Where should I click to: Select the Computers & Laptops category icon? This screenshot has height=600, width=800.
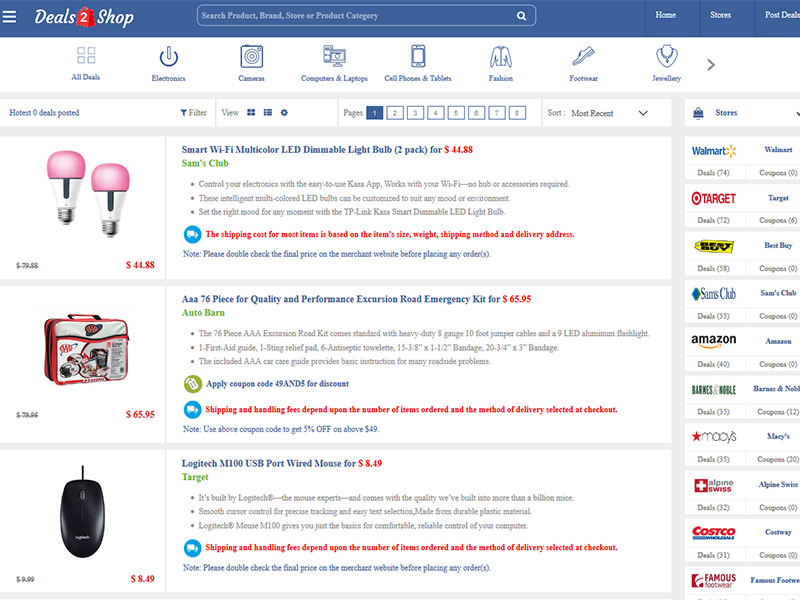coord(334,56)
